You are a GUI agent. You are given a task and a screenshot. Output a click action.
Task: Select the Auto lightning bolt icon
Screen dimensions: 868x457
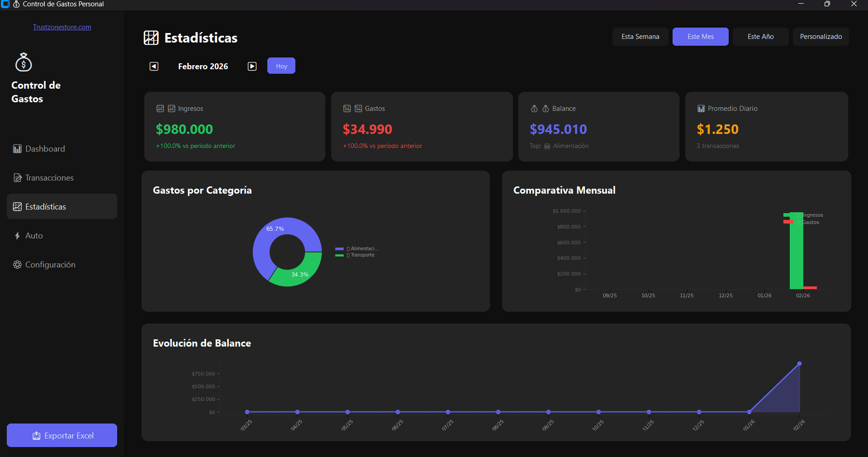[x=17, y=235]
